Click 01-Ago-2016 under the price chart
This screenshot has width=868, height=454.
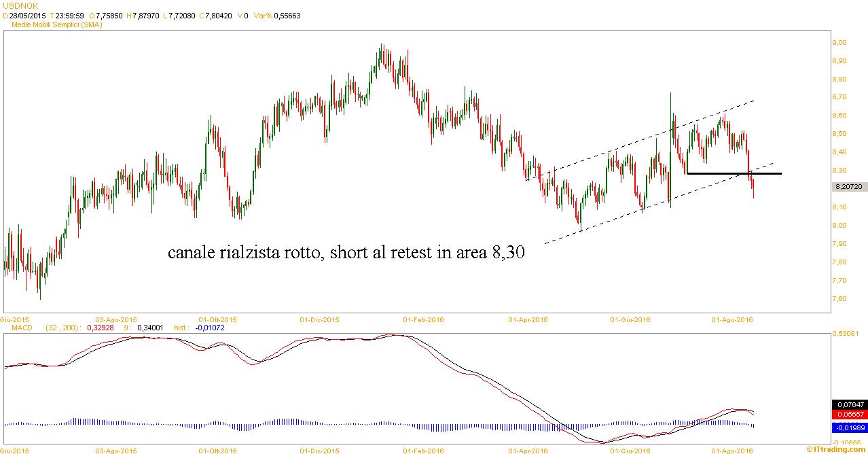tap(732, 319)
